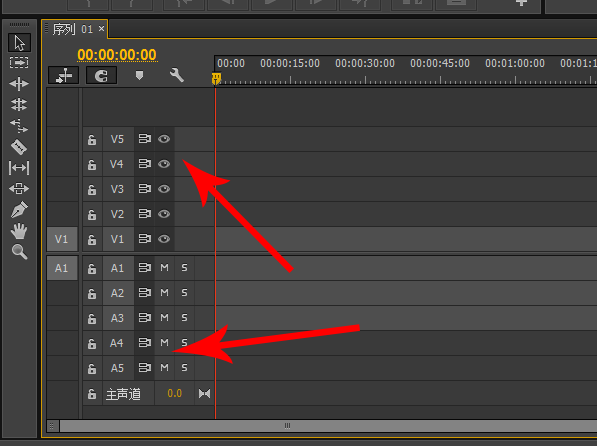Click the yellow playhead marker
The height and width of the screenshot is (446, 597).
tap(216, 79)
